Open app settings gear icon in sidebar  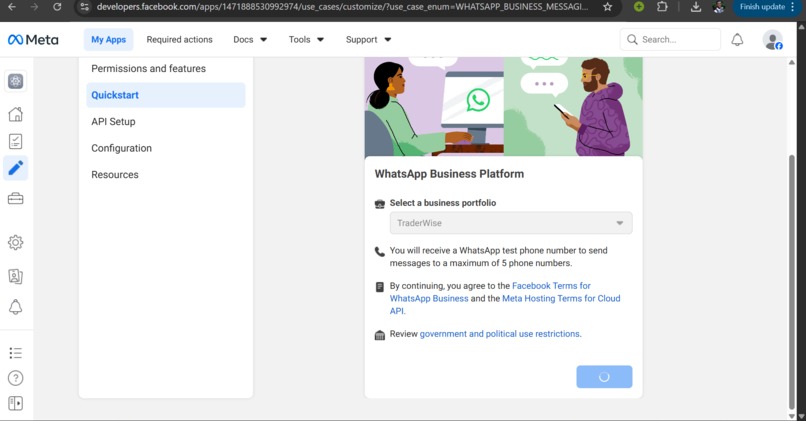coord(15,242)
